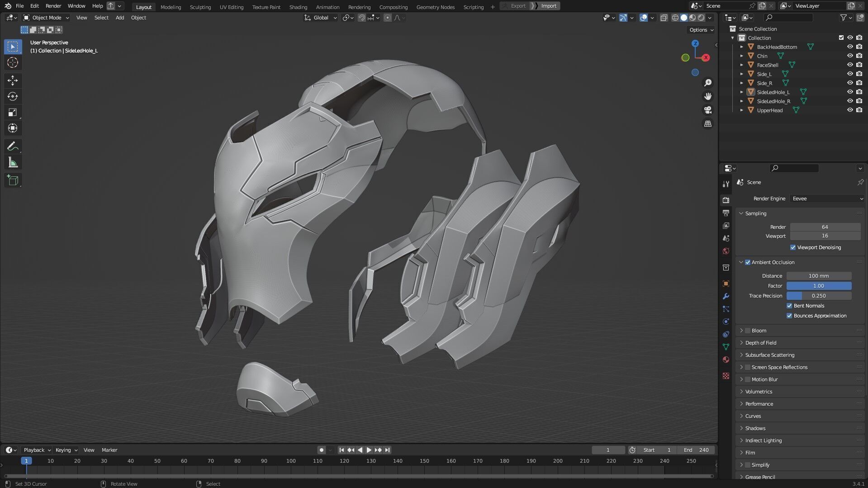Click the Import button
The height and width of the screenshot is (488, 868).
click(x=548, y=6)
